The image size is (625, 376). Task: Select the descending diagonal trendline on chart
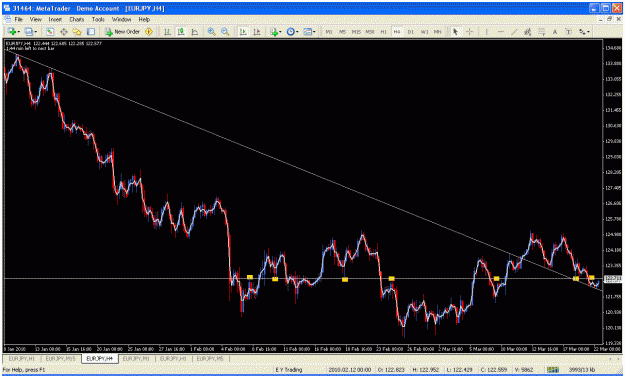click(x=303, y=170)
